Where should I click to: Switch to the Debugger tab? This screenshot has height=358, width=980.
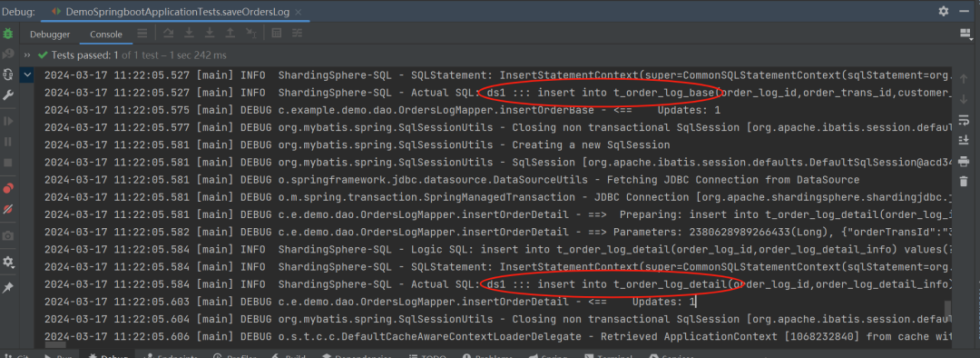tap(50, 35)
